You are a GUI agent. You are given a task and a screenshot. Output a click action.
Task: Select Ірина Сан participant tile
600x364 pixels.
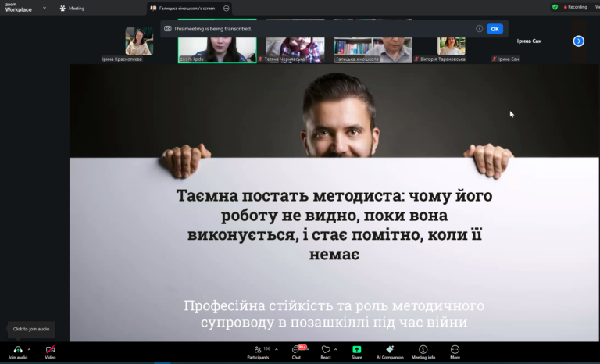coord(529,41)
